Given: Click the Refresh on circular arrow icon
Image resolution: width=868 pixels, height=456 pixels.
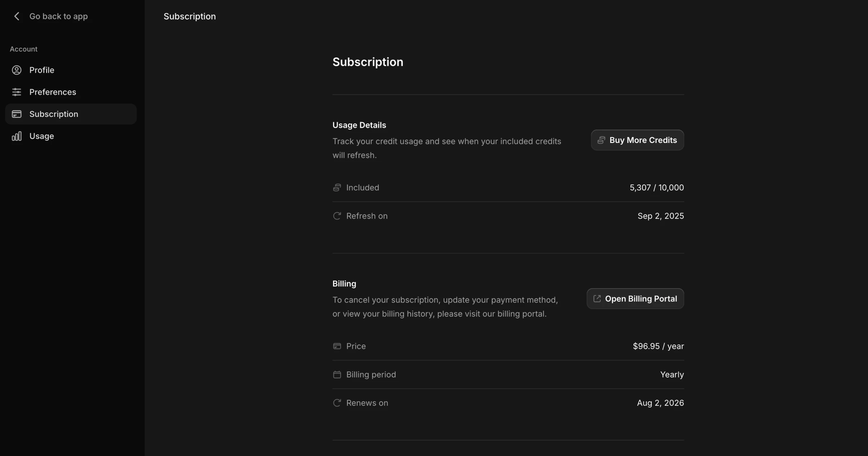Looking at the screenshot, I should (x=337, y=216).
